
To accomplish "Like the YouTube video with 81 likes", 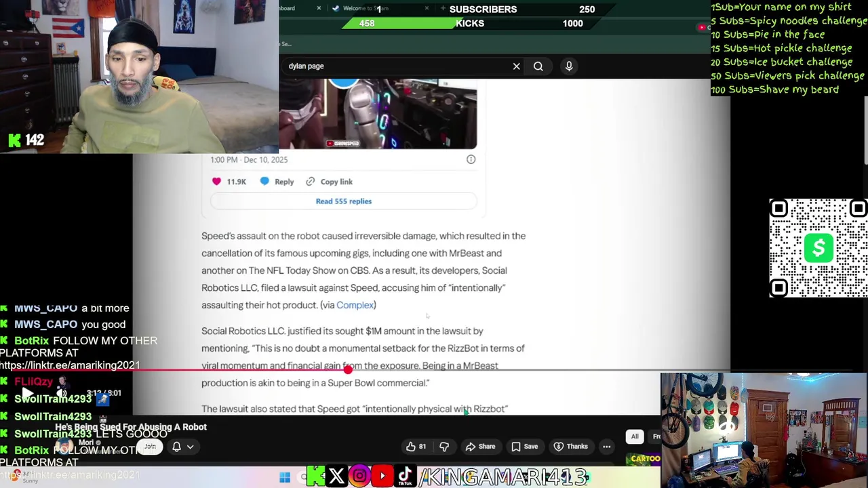I will pyautogui.click(x=416, y=447).
